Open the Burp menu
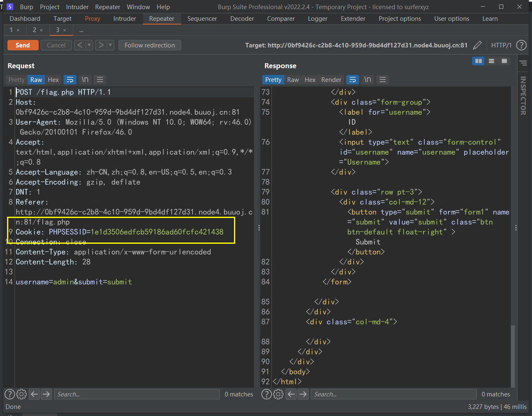 pyautogui.click(x=27, y=7)
